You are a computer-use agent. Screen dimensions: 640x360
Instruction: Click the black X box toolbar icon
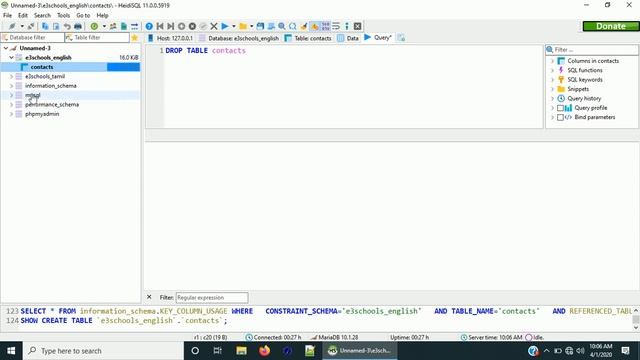click(358, 26)
